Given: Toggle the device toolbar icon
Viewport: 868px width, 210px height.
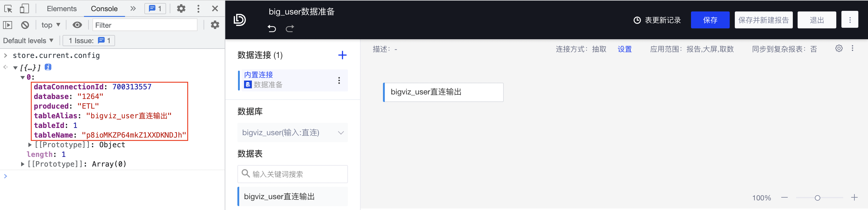Looking at the screenshot, I should 24,8.
